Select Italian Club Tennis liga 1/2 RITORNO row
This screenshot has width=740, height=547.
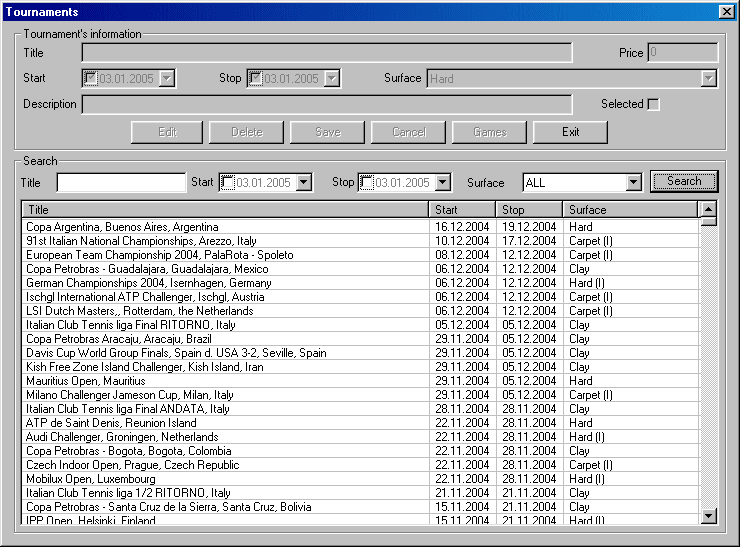[360, 493]
